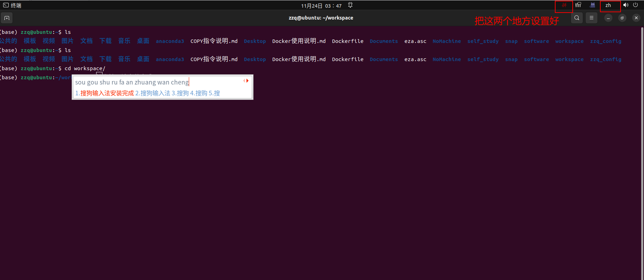Click 桌面 in second ls output
This screenshot has width=644, height=280.
143,59
